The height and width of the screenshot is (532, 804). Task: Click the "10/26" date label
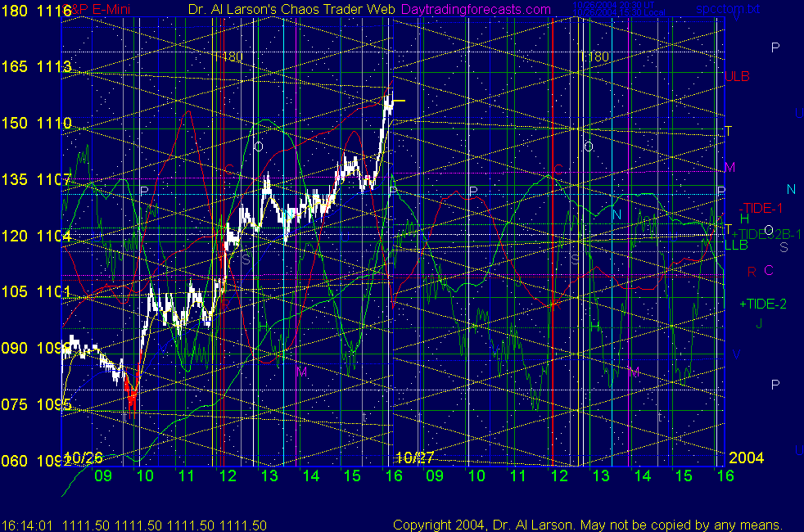coord(84,458)
